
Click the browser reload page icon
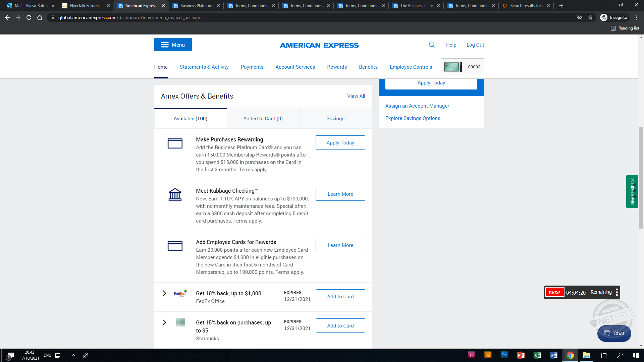click(29, 17)
